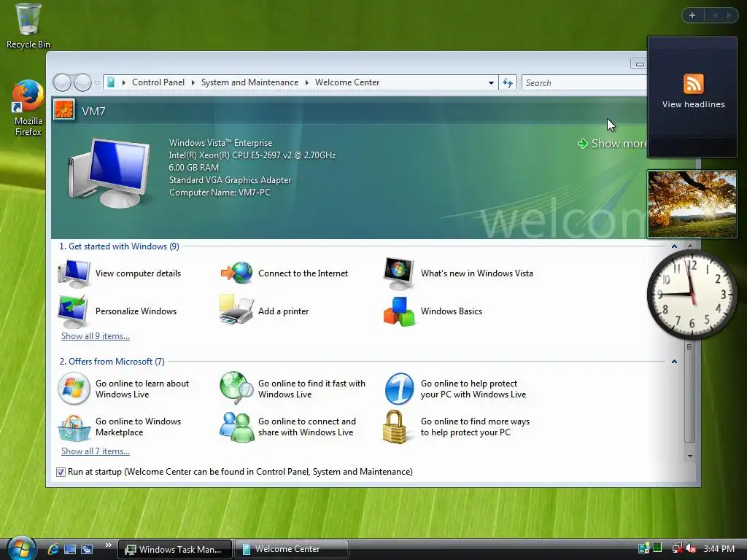Viewport: 747px width, 560px height.
Task: Open recent pages dropdown beside Forward button
Action: tap(97, 83)
